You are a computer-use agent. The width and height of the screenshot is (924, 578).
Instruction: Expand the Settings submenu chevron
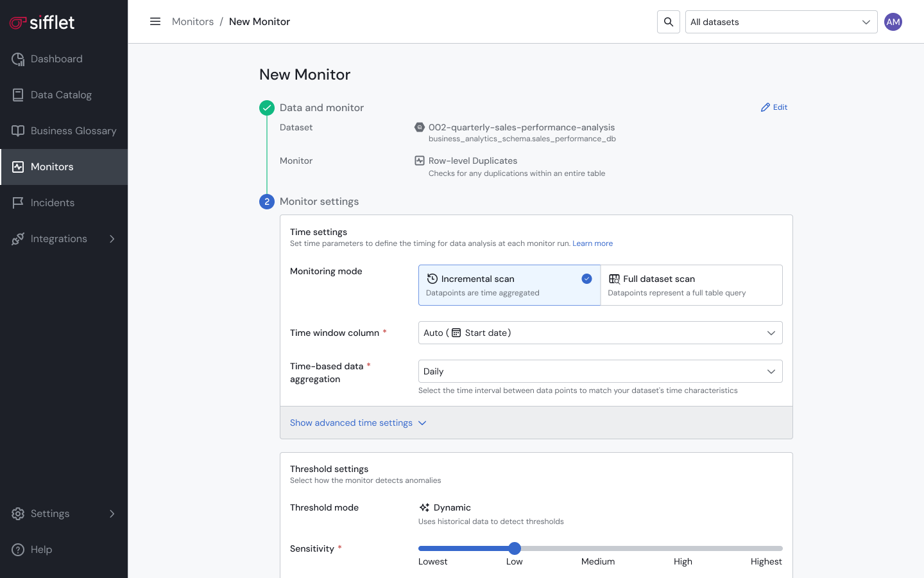click(x=112, y=514)
